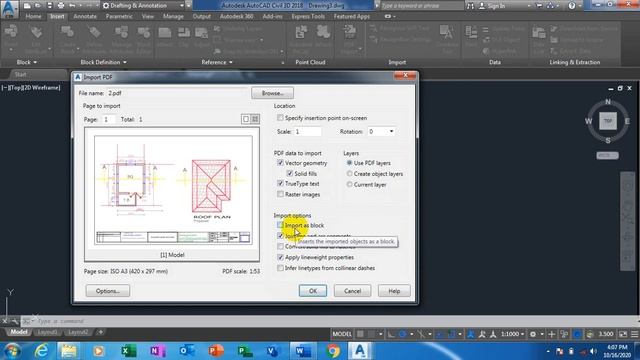Select the Create object layers radio button

click(x=349, y=173)
